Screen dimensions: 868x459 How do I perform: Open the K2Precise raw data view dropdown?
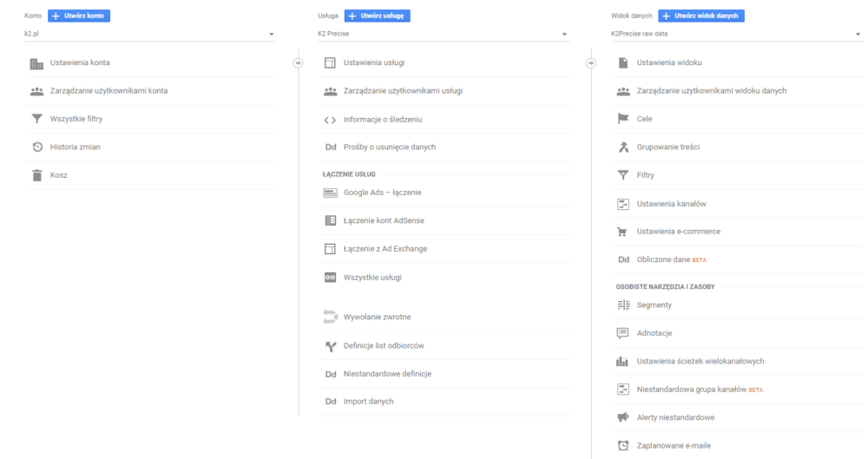[736, 35]
